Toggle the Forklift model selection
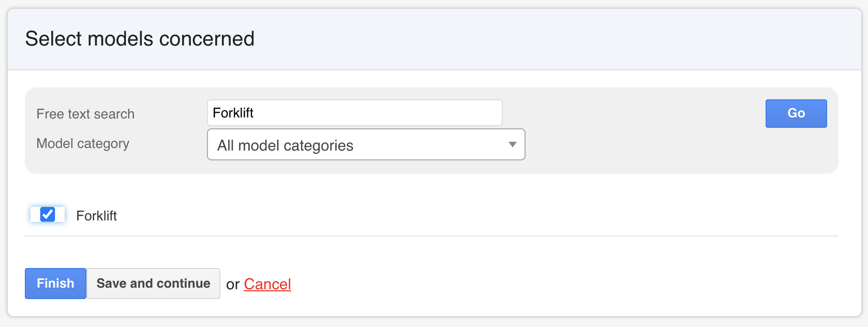 [48, 214]
